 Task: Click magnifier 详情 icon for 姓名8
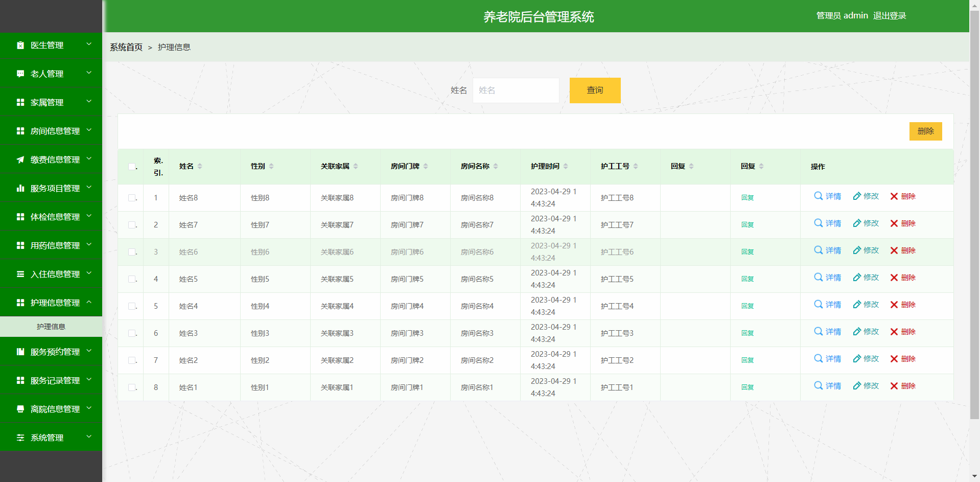(819, 196)
